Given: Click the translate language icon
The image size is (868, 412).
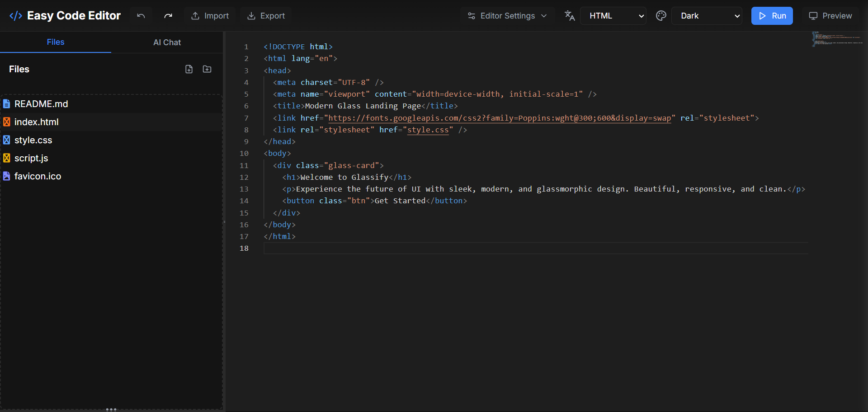Looking at the screenshot, I should click(x=570, y=16).
